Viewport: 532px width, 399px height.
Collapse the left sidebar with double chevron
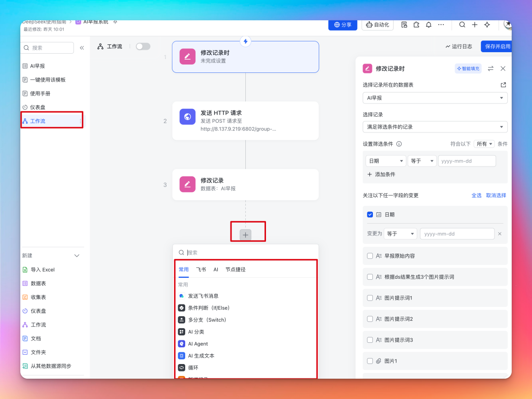[82, 48]
